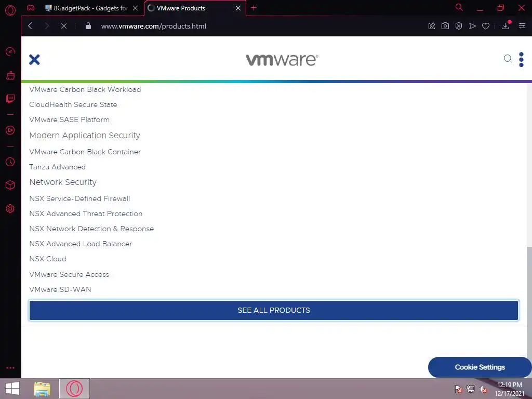Open CloudHealth Secure State link
532x399 pixels.
(73, 104)
